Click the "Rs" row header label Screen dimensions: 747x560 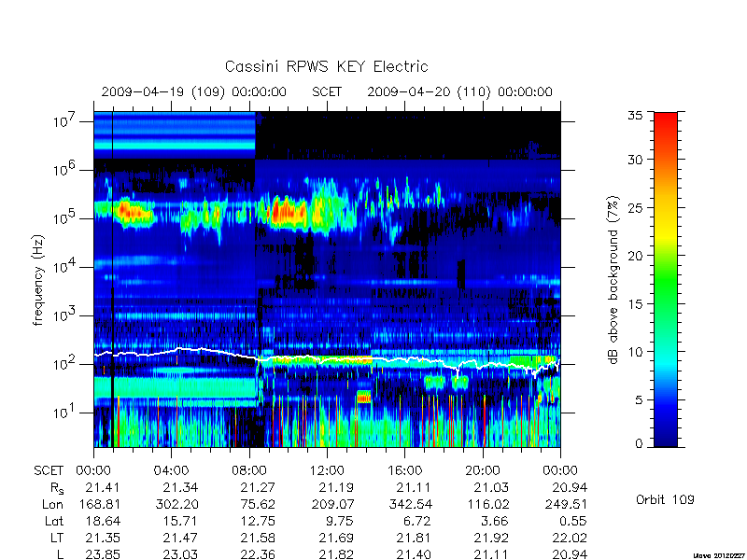click(x=57, y=488)
